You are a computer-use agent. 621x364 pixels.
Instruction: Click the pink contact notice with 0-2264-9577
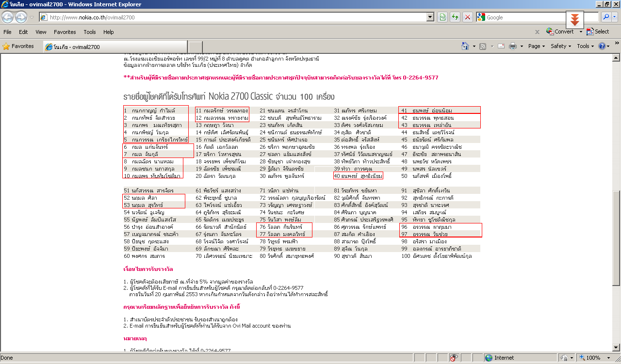coord(281,78)
